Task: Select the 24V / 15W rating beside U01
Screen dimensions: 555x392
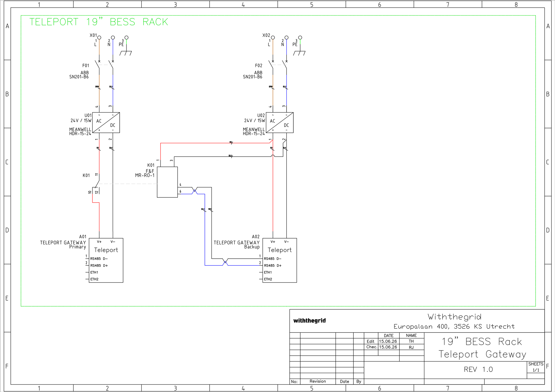Action: [81, 120]
